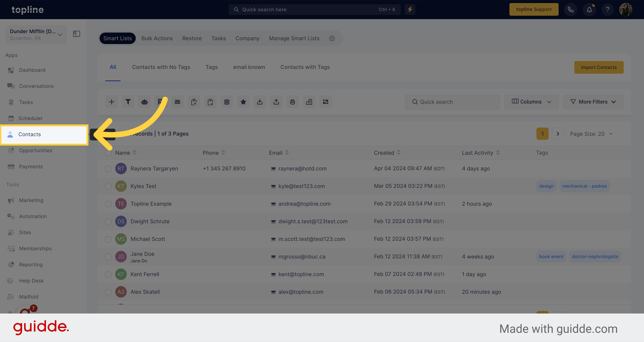Open the Columns dropdown
644x342 pixels.
[x=531, y=102]
